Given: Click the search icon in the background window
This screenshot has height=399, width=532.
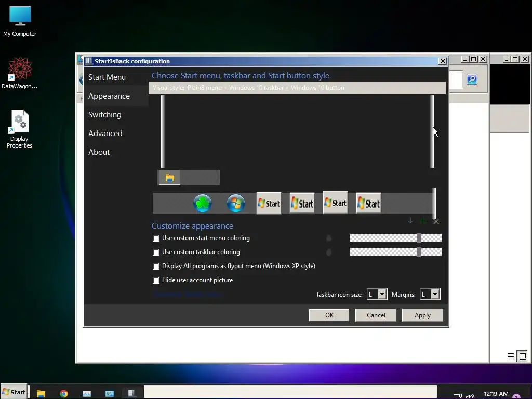Looking at the screenshot, I should click(x=472, y=79).
